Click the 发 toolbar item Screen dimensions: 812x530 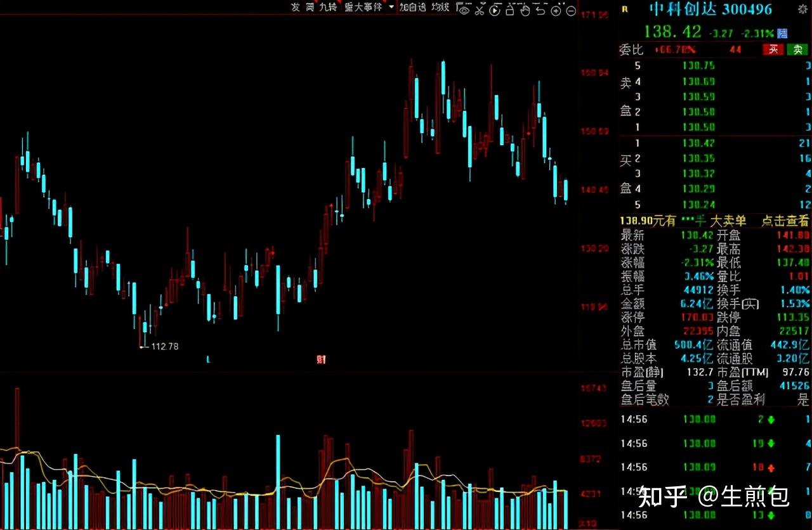pyautogui.click(x=295, y=7)
